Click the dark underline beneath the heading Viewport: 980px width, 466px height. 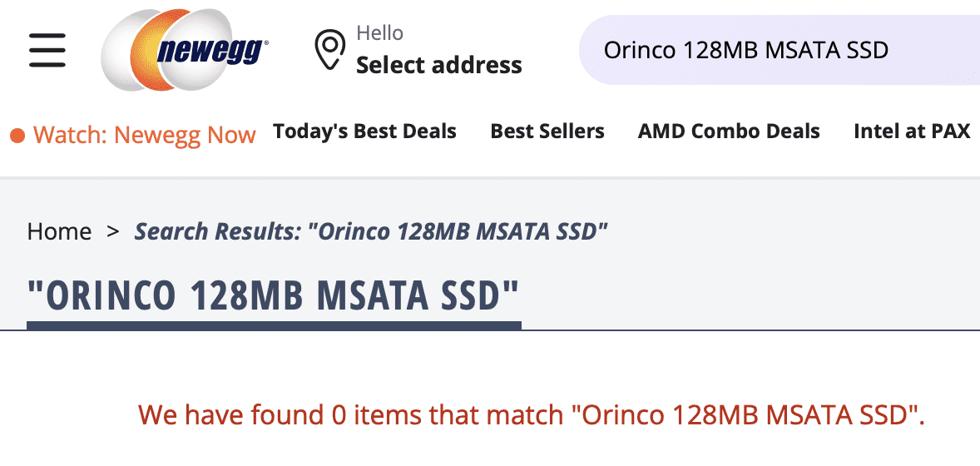[274, 325]
